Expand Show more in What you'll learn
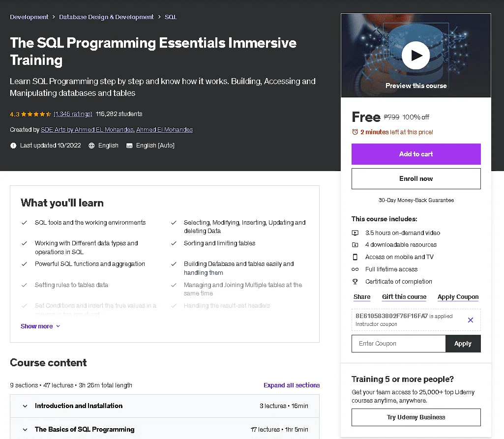 40,326
